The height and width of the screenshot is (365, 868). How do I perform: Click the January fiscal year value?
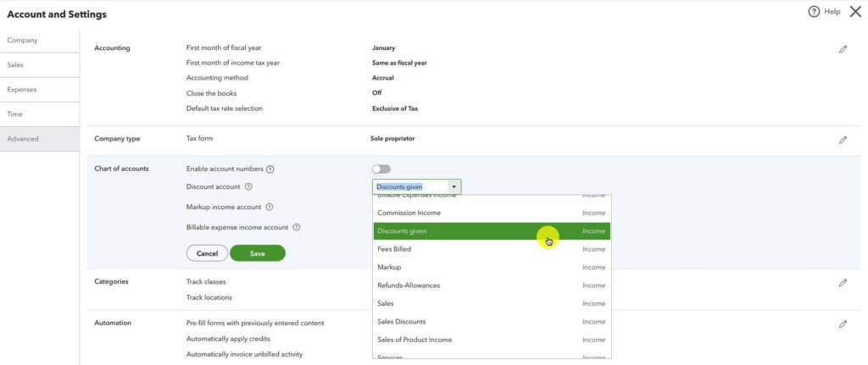click(x=384, y=48)
